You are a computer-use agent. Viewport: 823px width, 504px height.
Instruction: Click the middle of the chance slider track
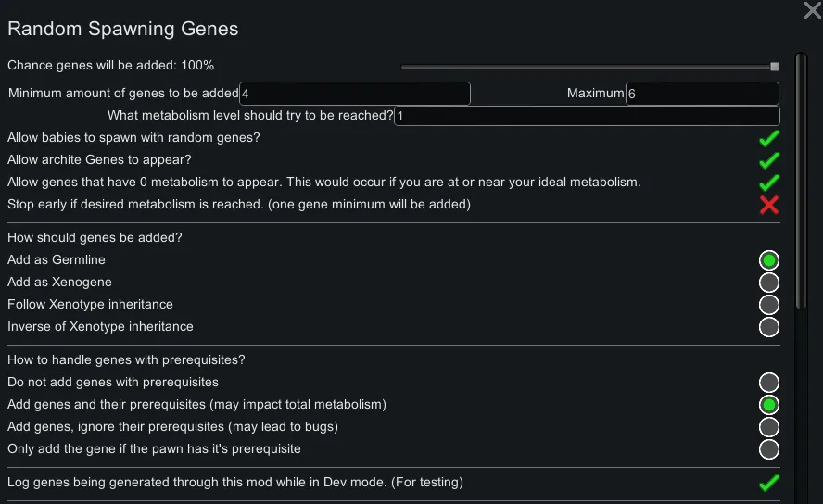(x=589, y=67)
